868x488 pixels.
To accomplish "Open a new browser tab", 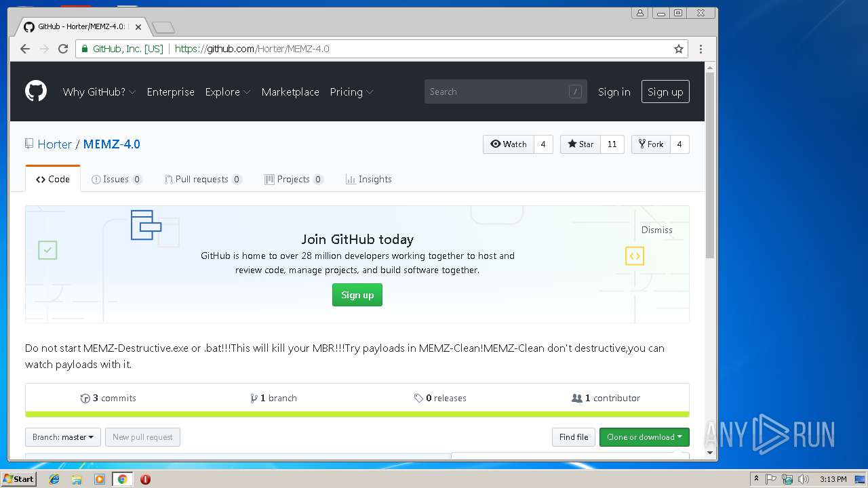I will pyautogui.click(x=163, y=28).
